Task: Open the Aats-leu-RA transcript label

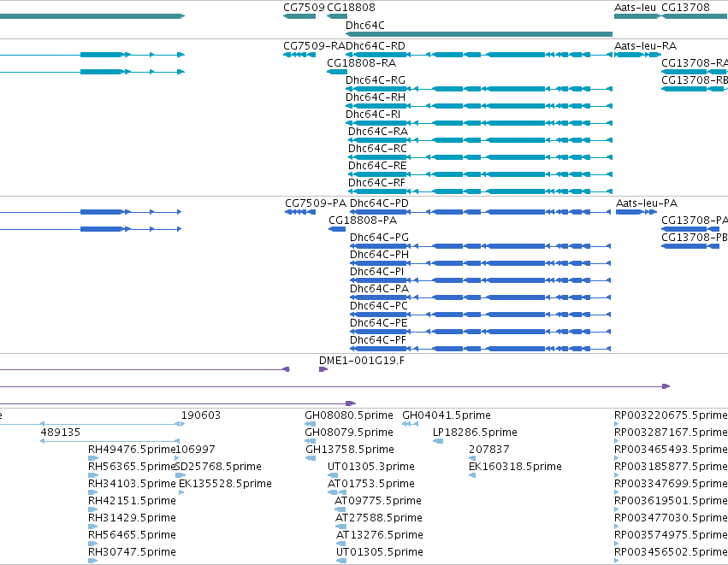Action: click(645, 46)
